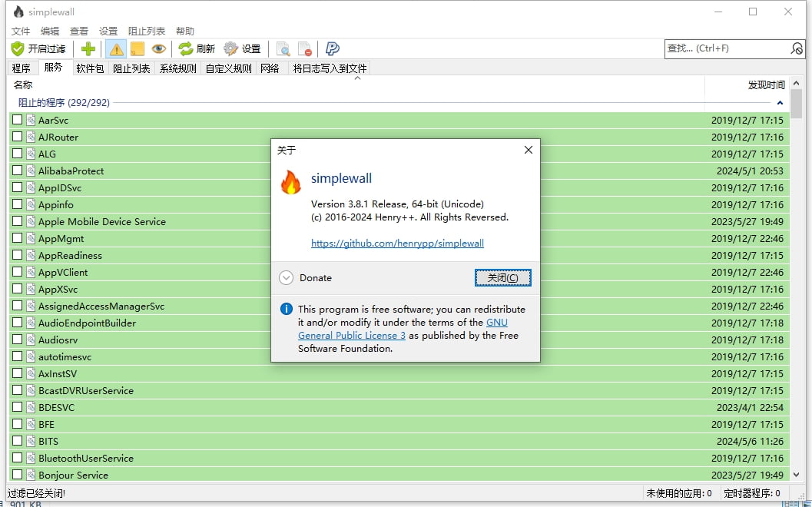Click the service icon beside Audiosrv
The image size is (812, 507).
[x=31, y=340]
